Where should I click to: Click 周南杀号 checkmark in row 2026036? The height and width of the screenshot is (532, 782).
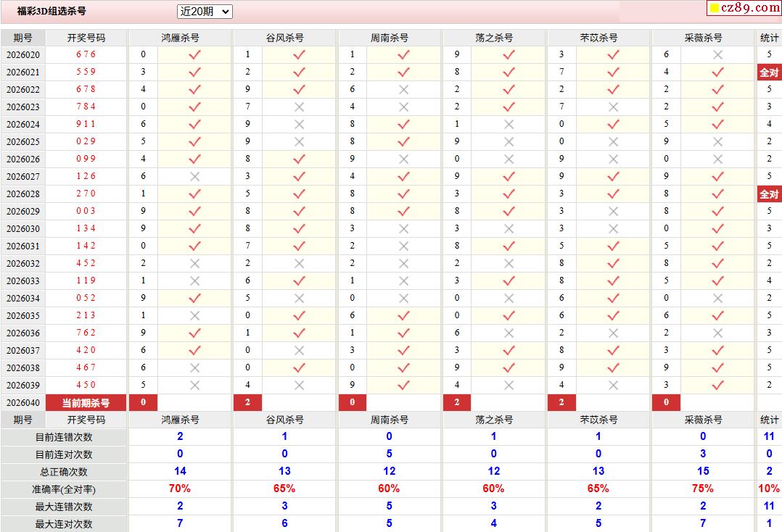[x=404, y=333]
